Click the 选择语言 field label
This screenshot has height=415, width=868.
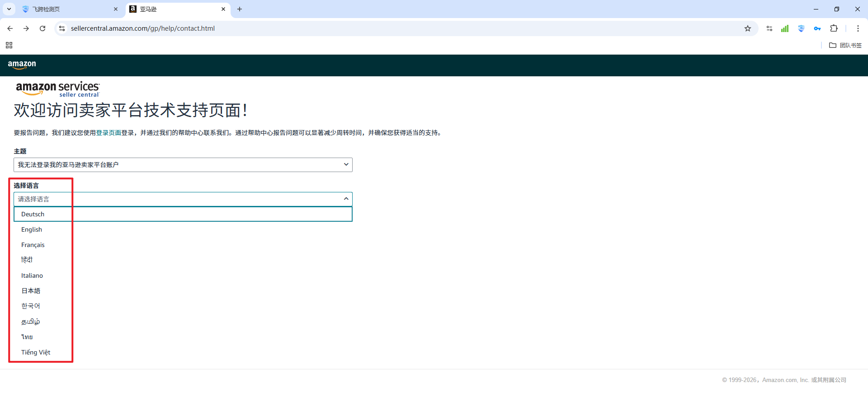click(26, 186)
